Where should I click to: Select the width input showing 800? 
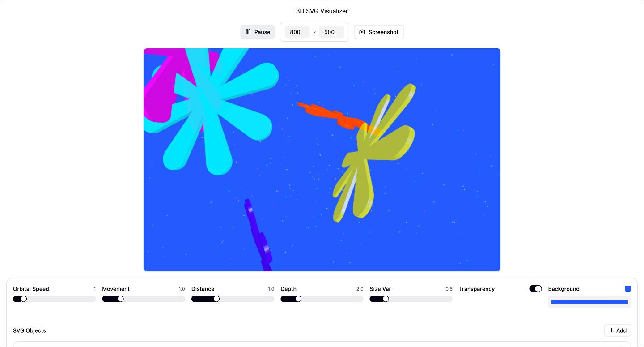[297, 32]
